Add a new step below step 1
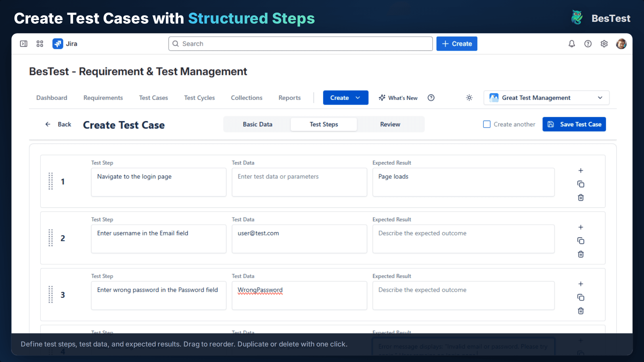Image resolution: width=644 pixels, height=362 pixels. click(x=581, y=170)
